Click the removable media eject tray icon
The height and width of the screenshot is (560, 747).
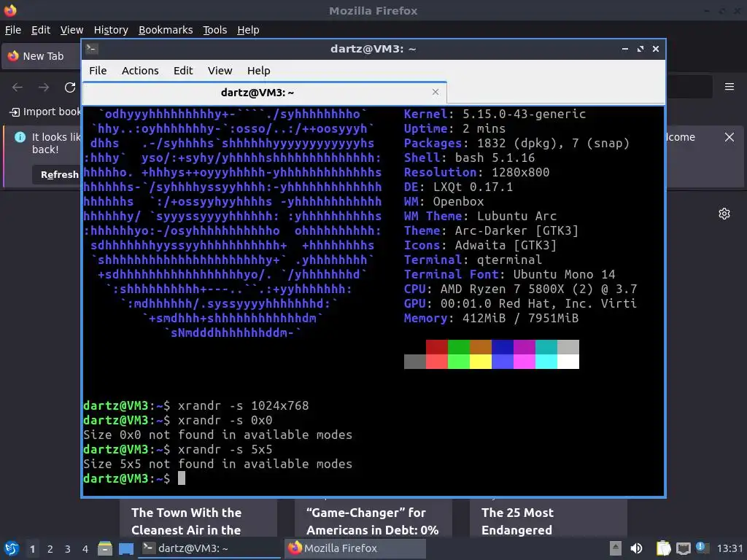click(x=616, y=548)
